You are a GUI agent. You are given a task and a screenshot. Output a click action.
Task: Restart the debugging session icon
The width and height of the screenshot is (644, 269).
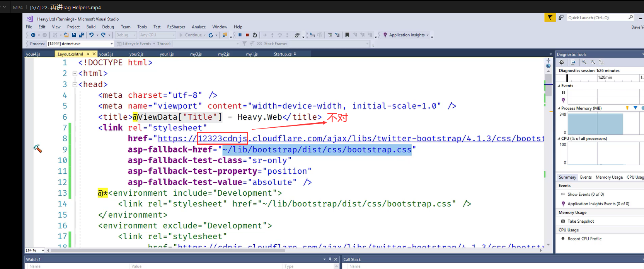point(255,35)
